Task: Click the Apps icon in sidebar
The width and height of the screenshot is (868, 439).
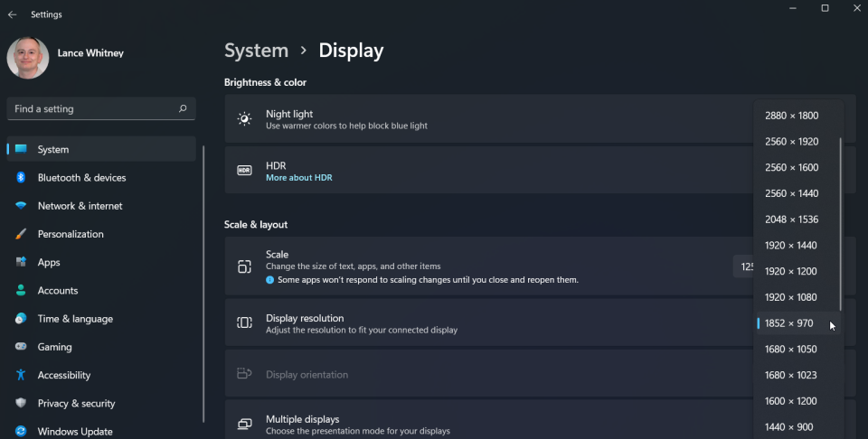Action: [21, 262]
